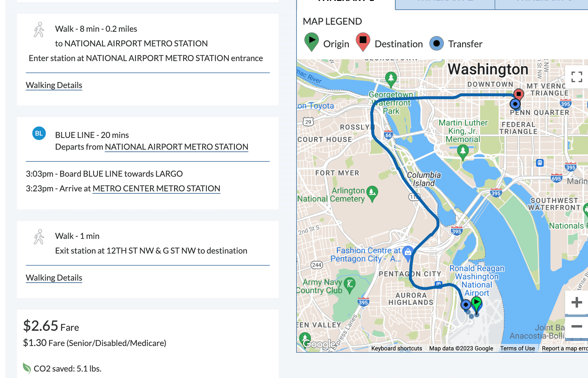Screen dimensions: 588x378
Task: Open the METRO CENTER METRO STATION link
Action: [x=156, y=188]
